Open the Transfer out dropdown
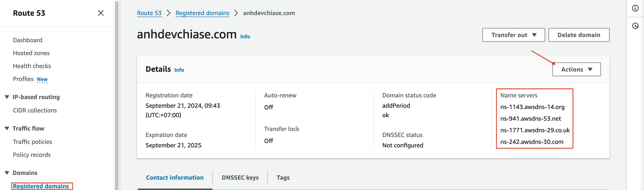 [x=513, y=35]
